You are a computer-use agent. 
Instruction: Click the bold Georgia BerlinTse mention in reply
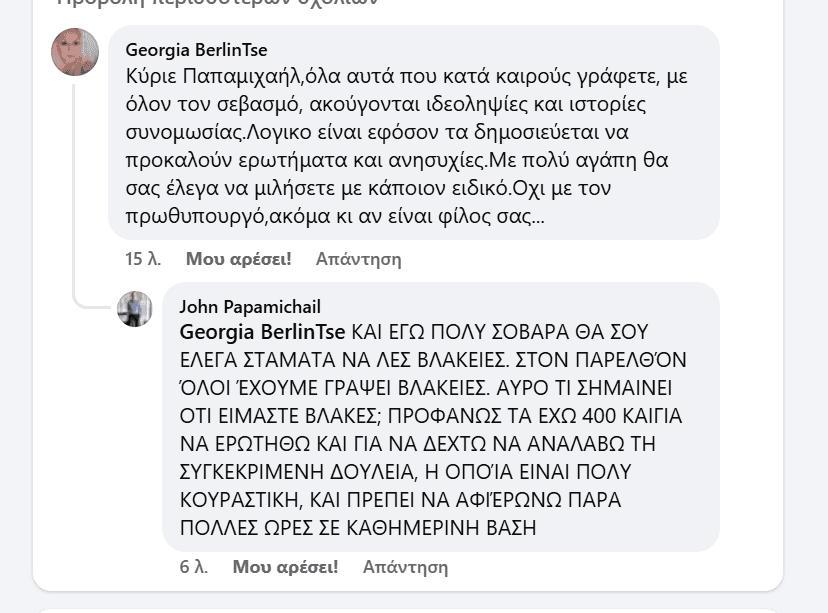pos(262,332)
